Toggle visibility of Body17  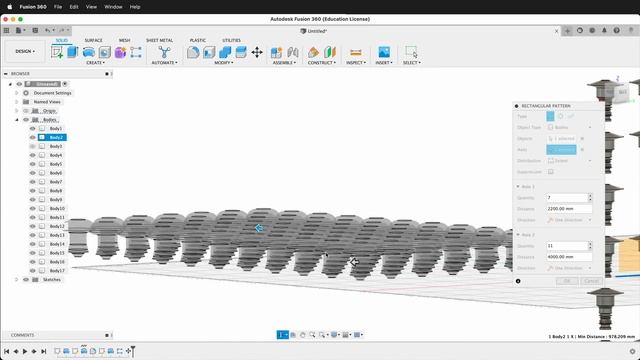pos(33,271)
